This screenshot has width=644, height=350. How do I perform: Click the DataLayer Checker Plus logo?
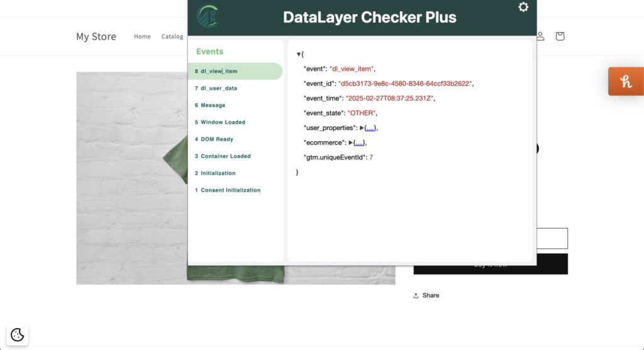[x=208, y=16]
